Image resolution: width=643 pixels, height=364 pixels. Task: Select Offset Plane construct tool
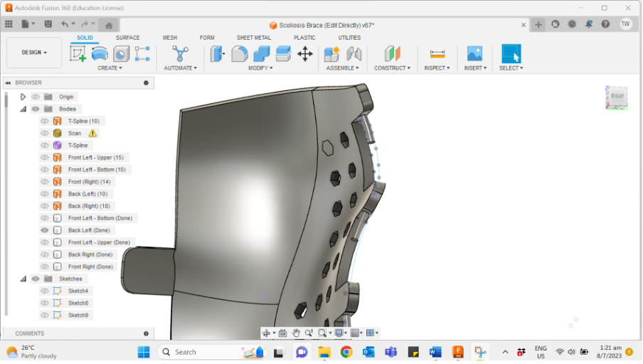(392, 54)
